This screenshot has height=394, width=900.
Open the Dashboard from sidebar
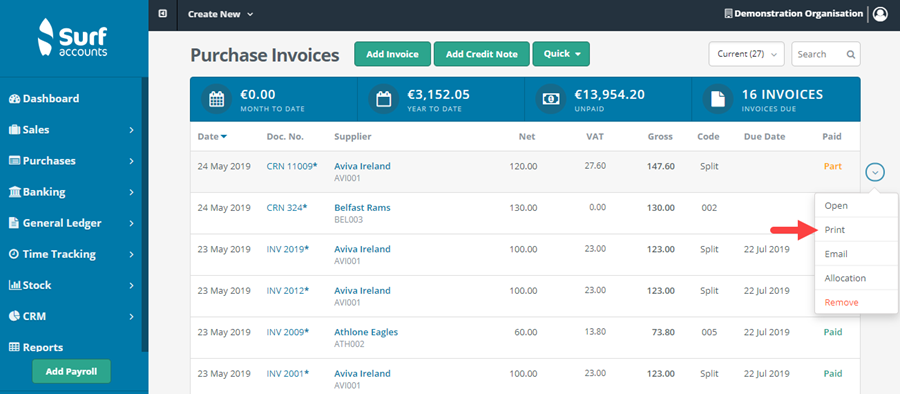pyautogui.click(x=44, y=99)
